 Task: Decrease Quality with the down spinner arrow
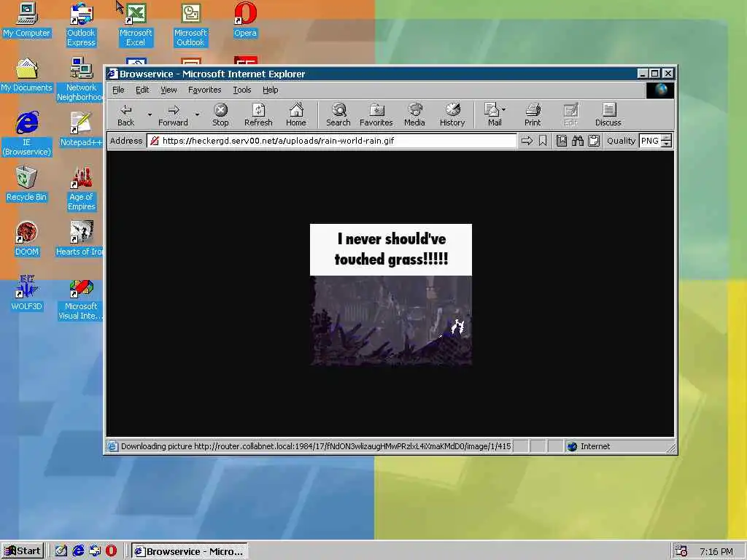(x=667, y=144)
